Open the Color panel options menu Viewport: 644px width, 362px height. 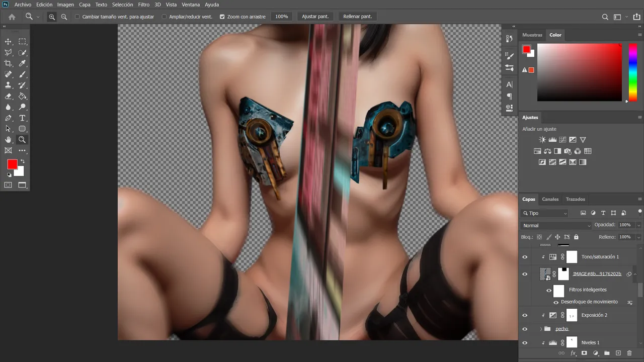coord(640,35)
